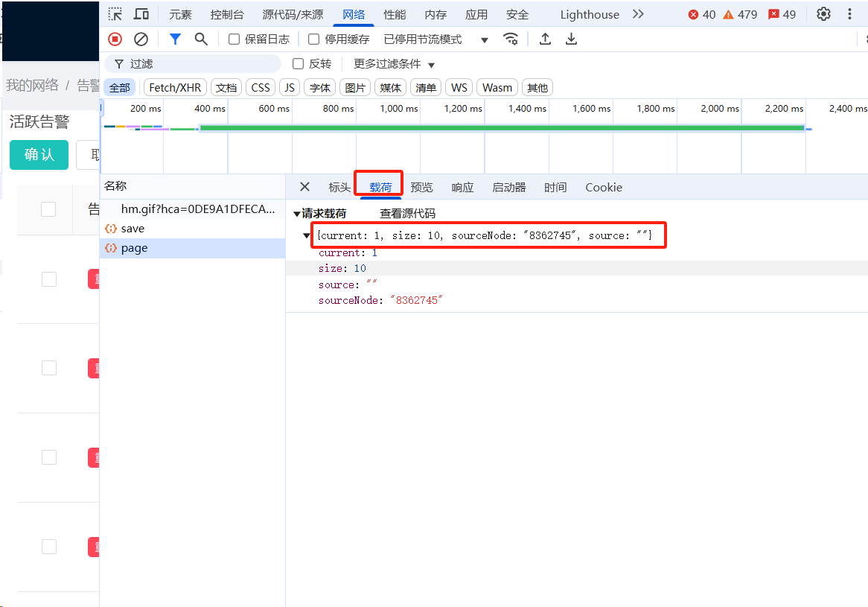The height and width of the screenshot is (607, 868).
Task: Filter requests by JS
Action: click(x=290, y=87)
